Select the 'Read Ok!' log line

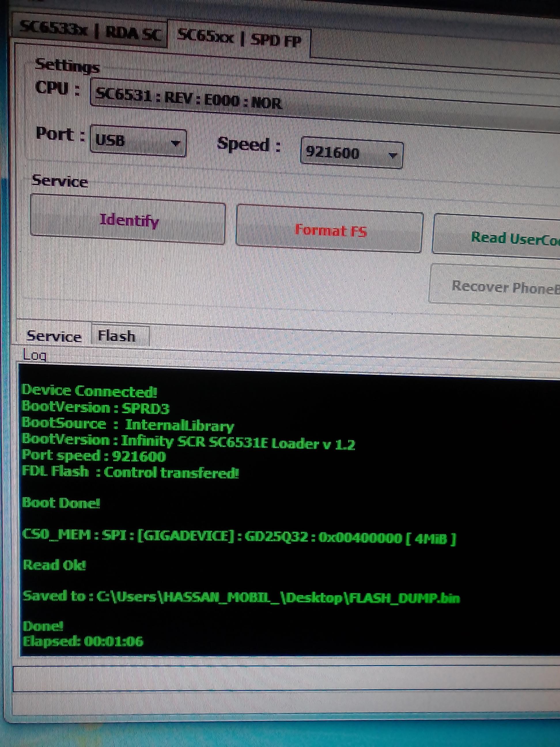click(x=54, y=565)
